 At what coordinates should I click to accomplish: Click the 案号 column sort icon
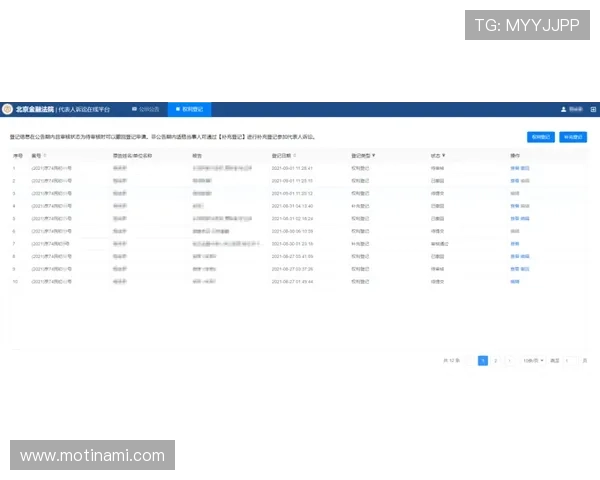pos(45,156)
